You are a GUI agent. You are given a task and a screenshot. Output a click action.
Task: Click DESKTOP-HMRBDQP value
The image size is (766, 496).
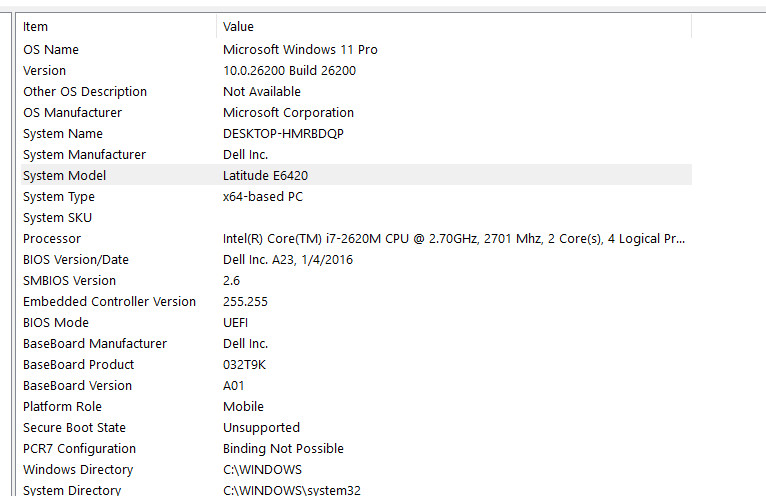coord(283,134)
